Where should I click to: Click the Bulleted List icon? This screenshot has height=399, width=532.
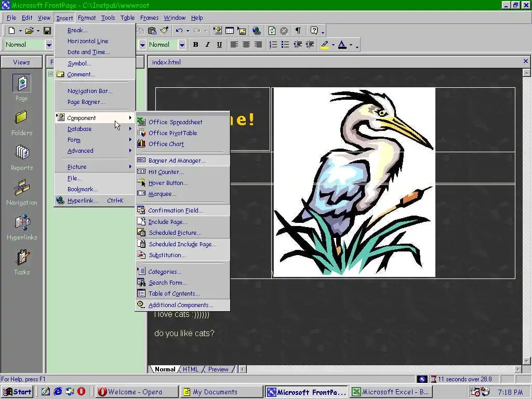[285, 45]
